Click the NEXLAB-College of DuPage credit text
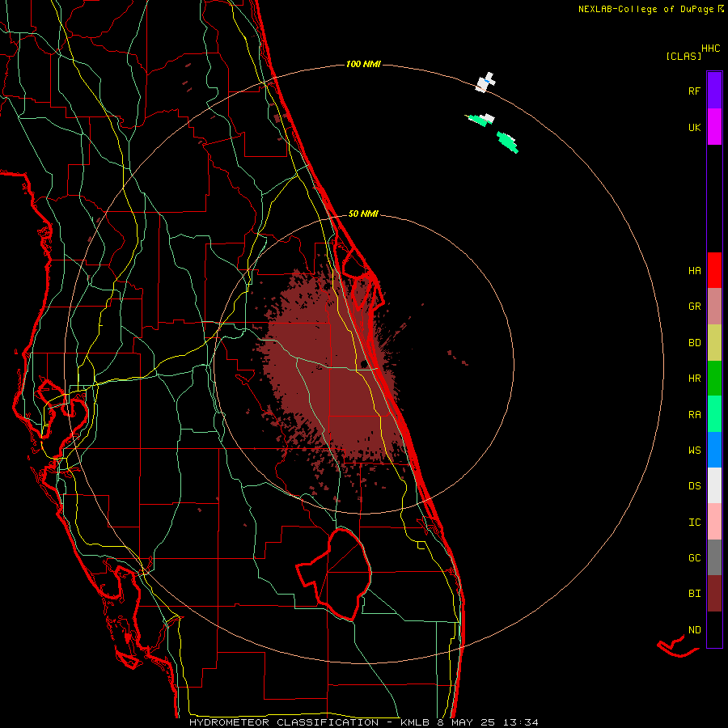Viewport: 728px width, 728px height. coord(645,9)
